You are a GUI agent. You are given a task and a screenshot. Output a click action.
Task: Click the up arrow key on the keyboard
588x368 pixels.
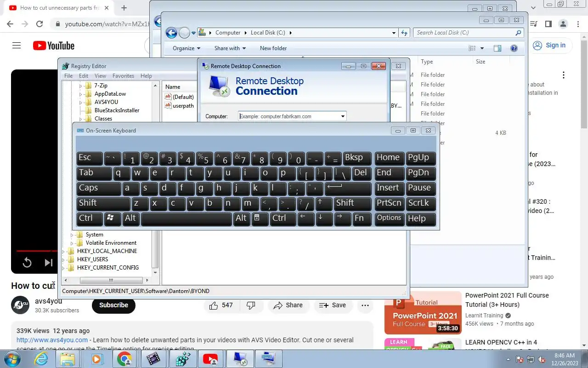tap(324, 203)
